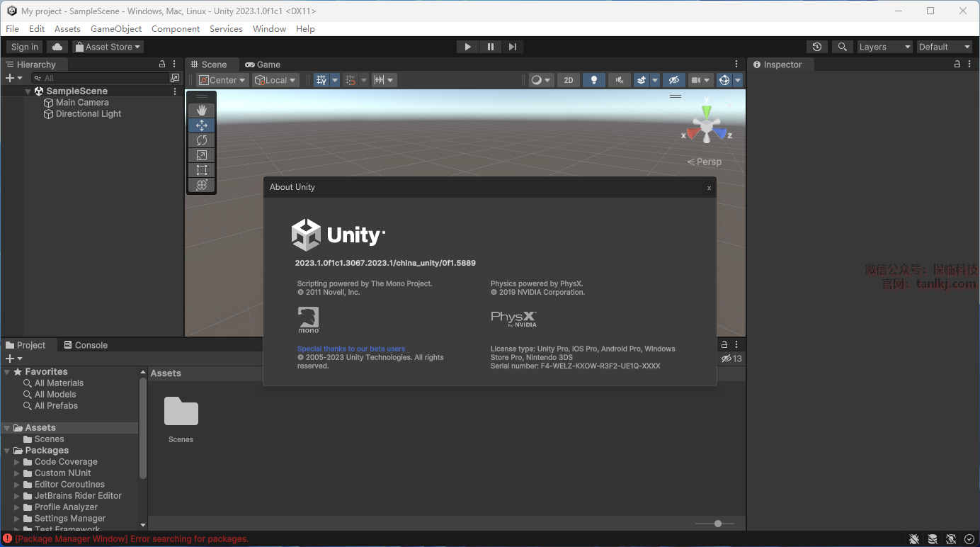This screenshot has height=547, width=980.
Task: Open Special thanks to beta users link
Action: [x=351, y=349]
